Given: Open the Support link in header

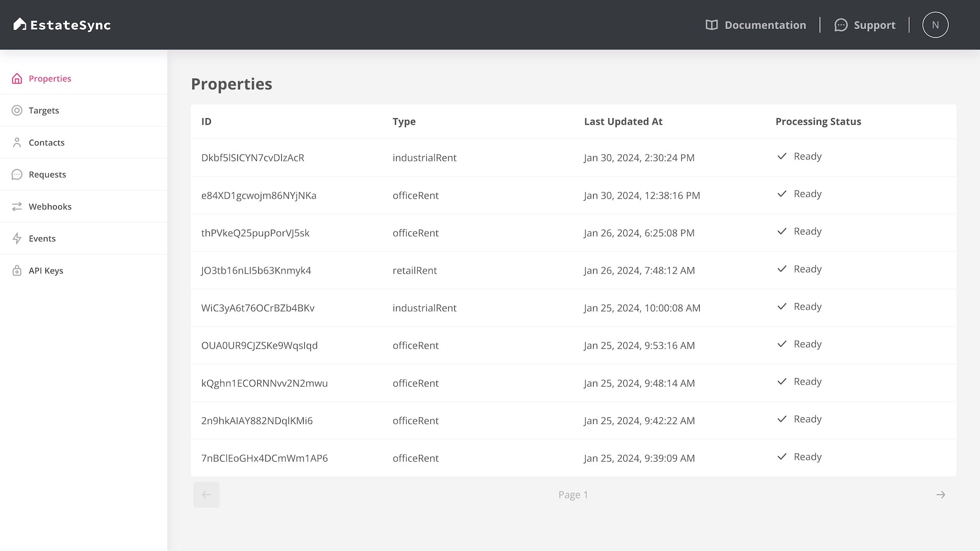Looking at the screenshot, I should tap(874, 25).
